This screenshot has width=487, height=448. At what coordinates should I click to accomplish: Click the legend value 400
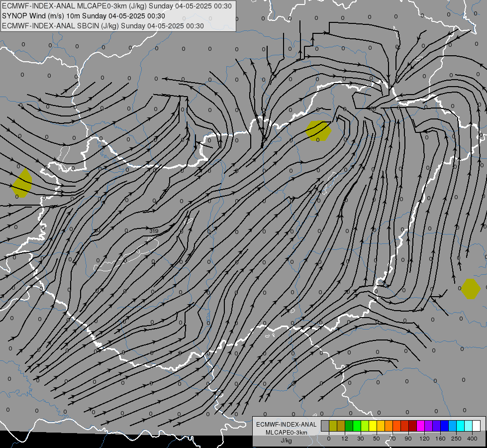[x=472, y=439]
